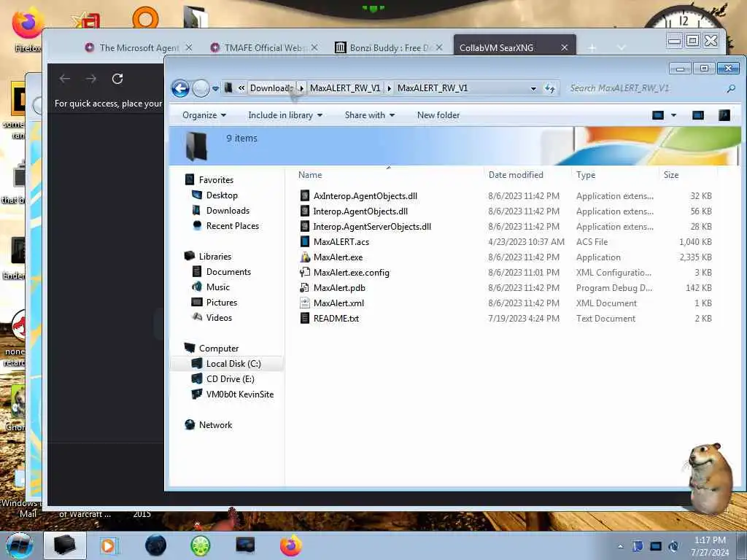Toggle the preview pane icon
Image resolution: width=747 pixels, height=560 pixels.
click(698, 115)
